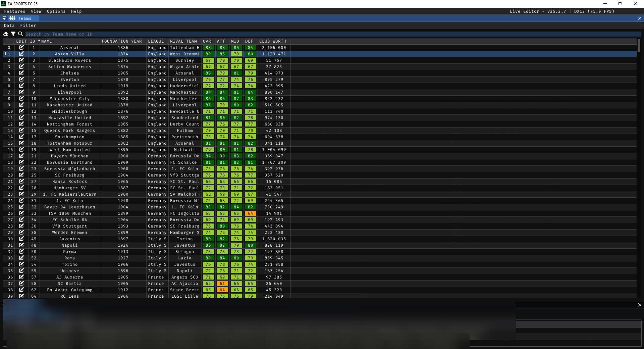Select the VfB Stuttgart team name

[70, 226]
